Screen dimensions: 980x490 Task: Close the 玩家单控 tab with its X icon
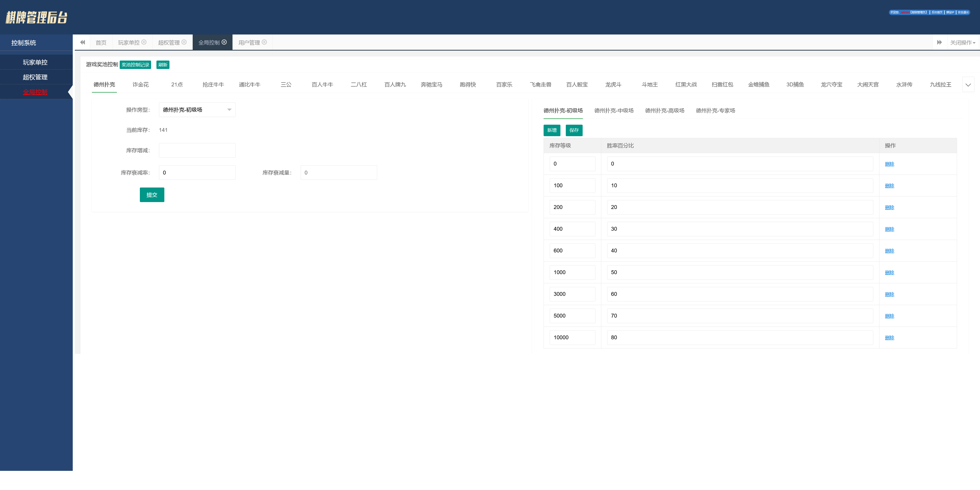(x=144, y=42)
